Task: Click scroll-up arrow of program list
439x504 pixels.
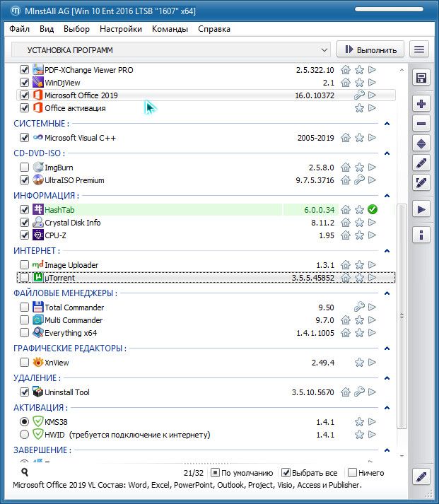Action: pos(402,70)
